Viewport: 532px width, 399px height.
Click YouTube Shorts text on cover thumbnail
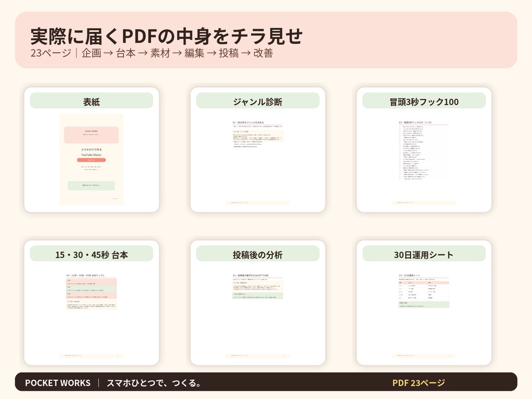pyautogui.click(x=91, y=155)
